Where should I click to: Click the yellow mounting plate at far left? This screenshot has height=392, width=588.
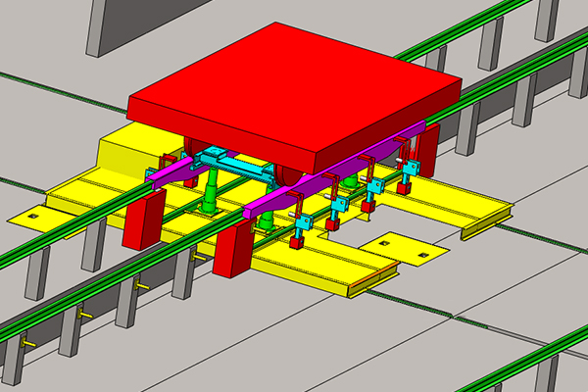(34, 216)
